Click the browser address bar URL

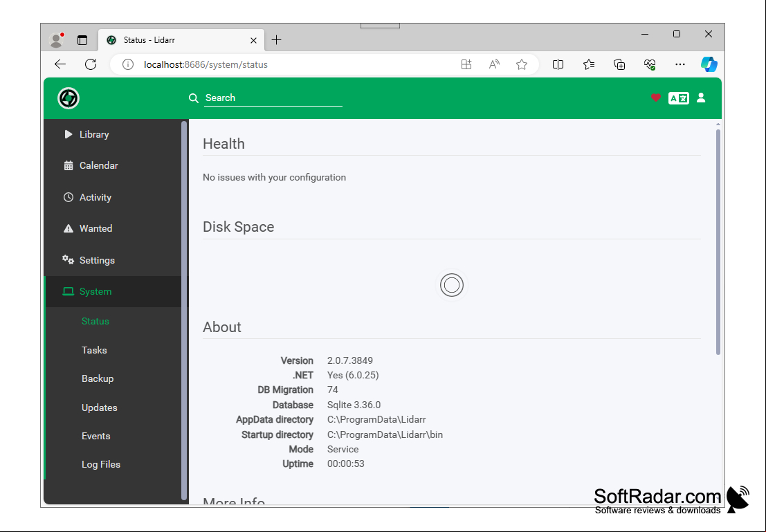[x=206, y=64]
